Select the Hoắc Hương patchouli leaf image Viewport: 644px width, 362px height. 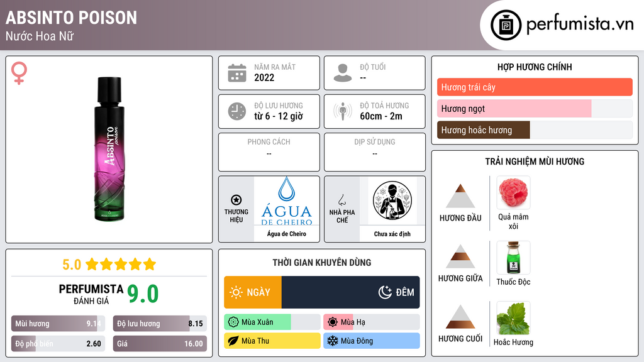point(513,318)
